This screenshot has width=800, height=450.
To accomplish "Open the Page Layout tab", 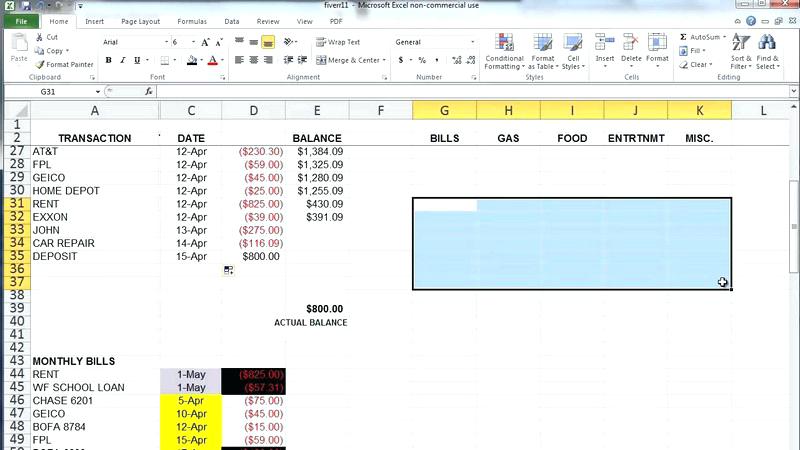I will click(140, 21).
